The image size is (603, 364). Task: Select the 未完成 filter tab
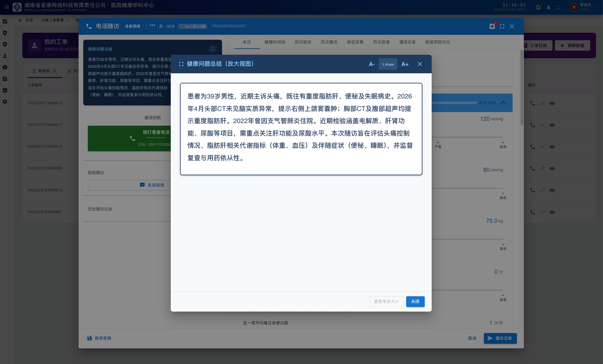pos(45,71)
